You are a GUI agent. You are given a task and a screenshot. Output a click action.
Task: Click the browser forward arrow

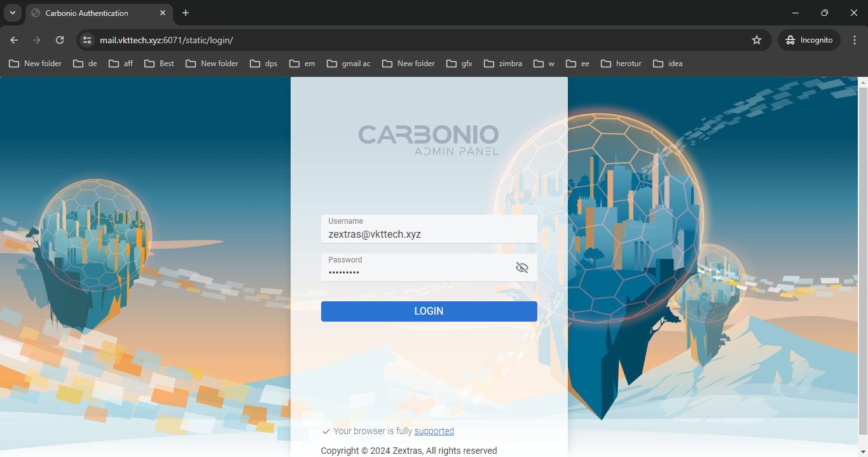coord(36,39)
